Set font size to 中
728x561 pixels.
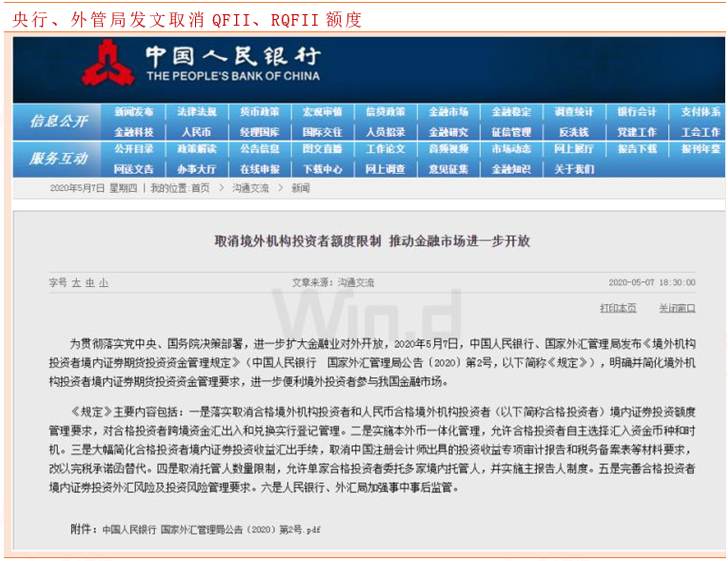[x=89, y=282]
